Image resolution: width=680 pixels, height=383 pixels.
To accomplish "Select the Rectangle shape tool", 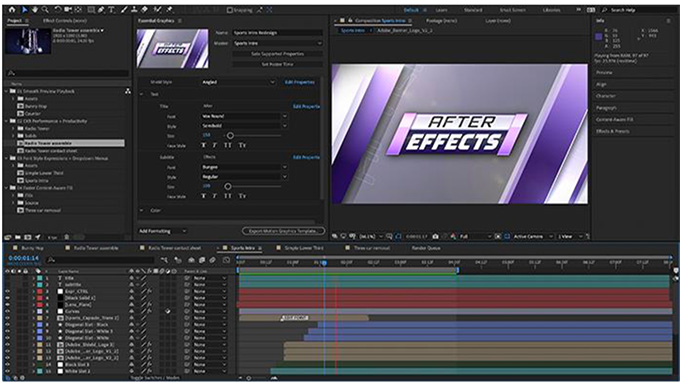I will tap(91, 10).
